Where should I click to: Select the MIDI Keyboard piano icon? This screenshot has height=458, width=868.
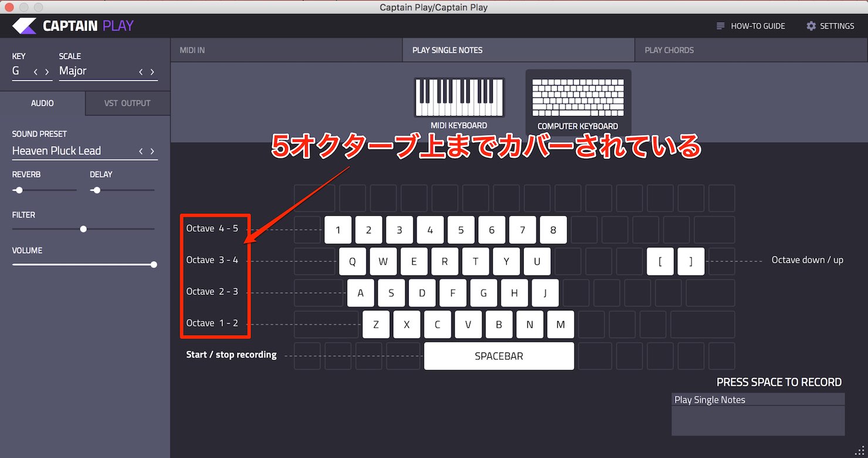(459, 97)
